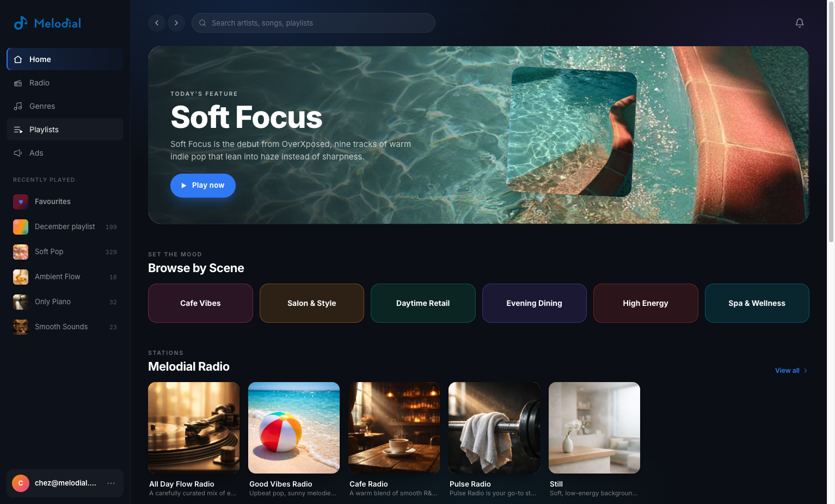The height and width of the screenshot is (504, 835).
Task: Click the View all chevron arrow
Action: [806, 371]
